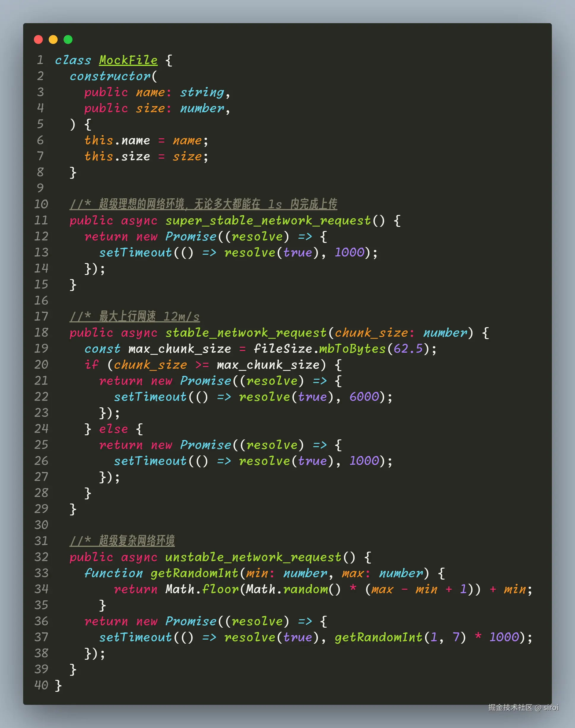Click the constructor keyword
Screen dimensions: 575x728
tap(110, 76)
